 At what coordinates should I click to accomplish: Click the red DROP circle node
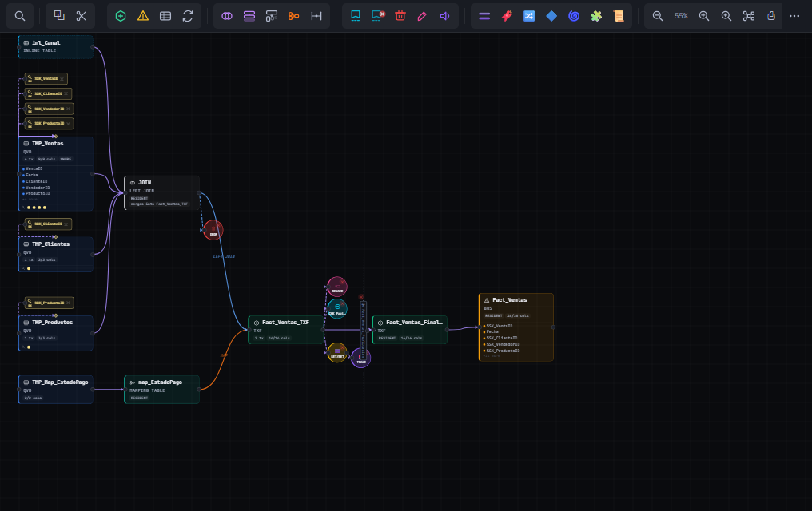click(213, 230)
